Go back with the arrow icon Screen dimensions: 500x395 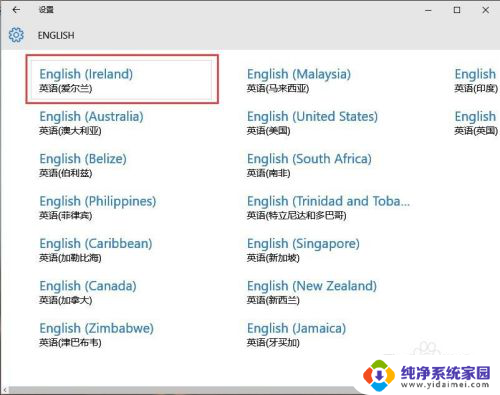(16, 10)
